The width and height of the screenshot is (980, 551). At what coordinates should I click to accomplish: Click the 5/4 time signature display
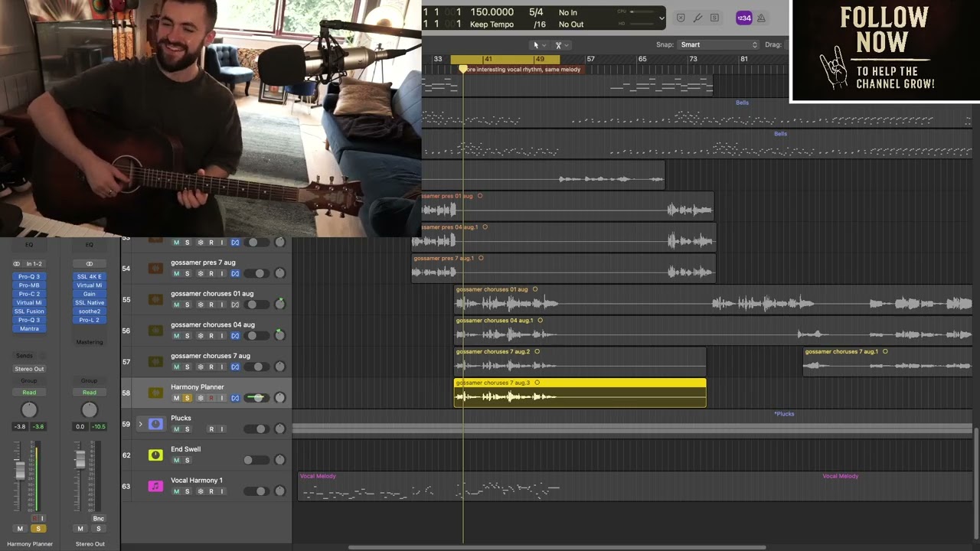click(536, 12)
